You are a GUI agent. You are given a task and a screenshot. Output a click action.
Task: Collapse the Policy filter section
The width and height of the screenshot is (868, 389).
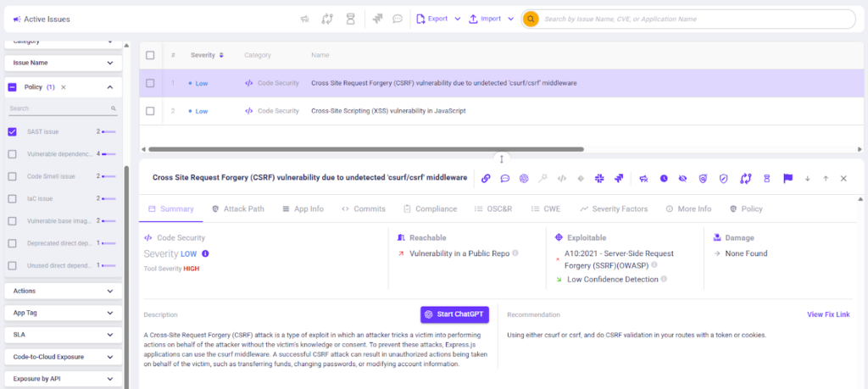[109, 87]
